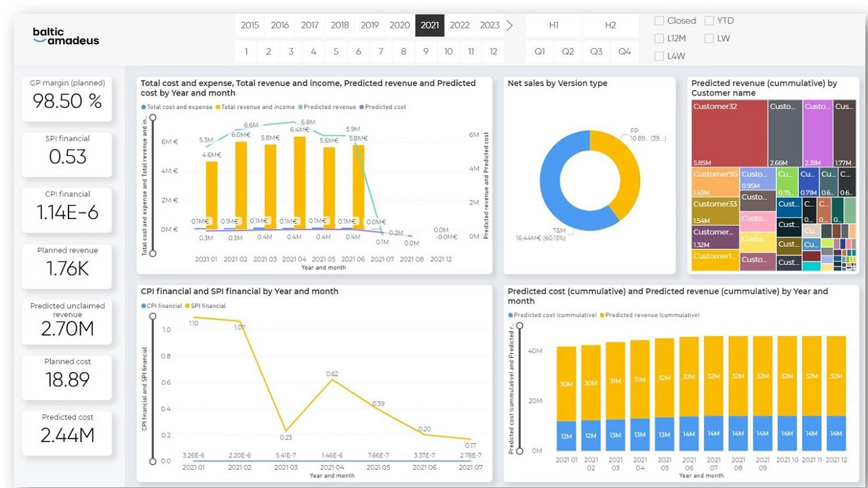Select year 2019 in slicer
Screen dimensions: 868x488
tap(370, 25)
